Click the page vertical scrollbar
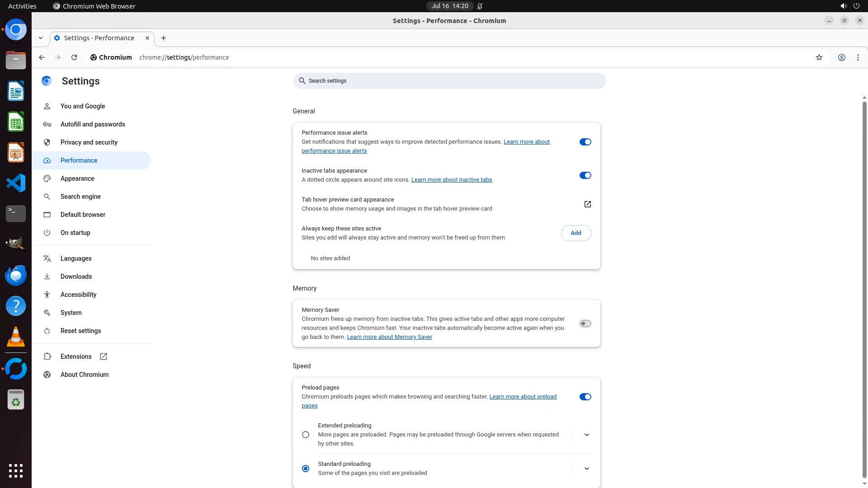Image resolution: width=868 pixels, height=488 pixels. coord(864,289)
